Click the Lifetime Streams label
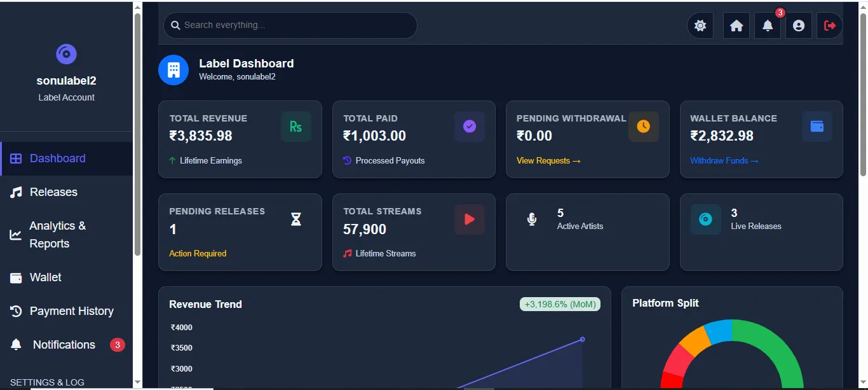 click(386, 253)
